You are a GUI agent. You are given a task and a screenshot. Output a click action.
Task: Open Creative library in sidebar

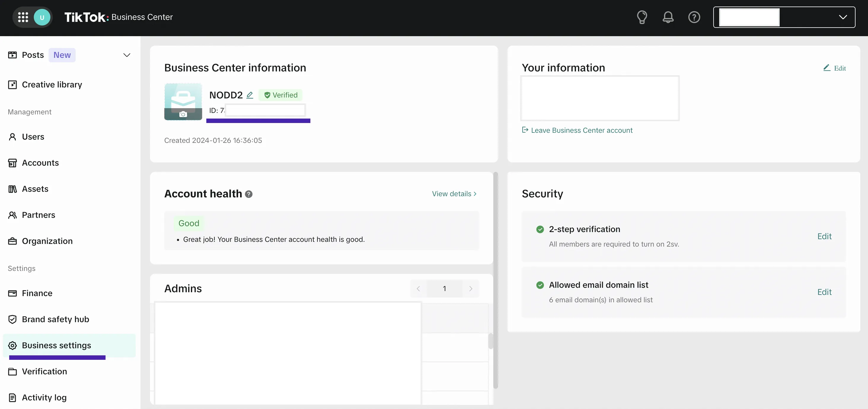(52, 84)
